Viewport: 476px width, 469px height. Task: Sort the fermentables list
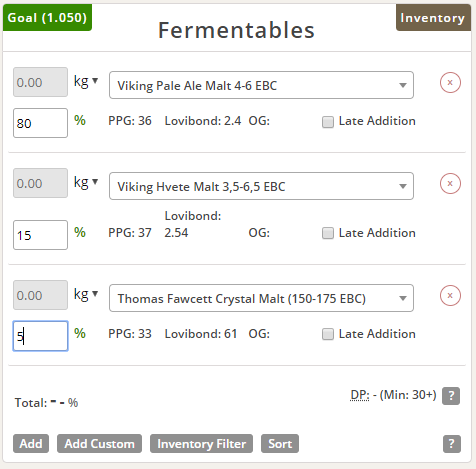tap(280, 444)
